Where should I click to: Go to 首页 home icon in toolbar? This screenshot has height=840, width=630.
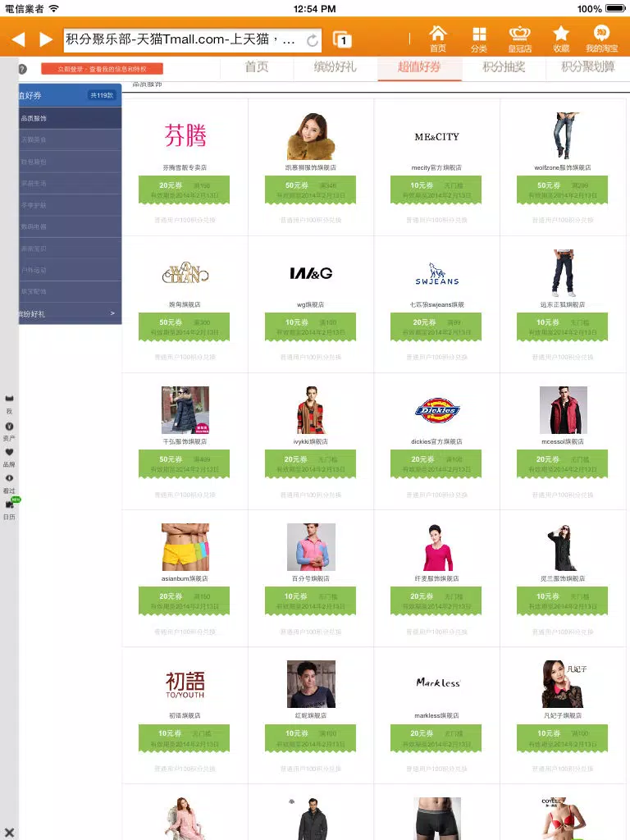click(x=438, y=39)
